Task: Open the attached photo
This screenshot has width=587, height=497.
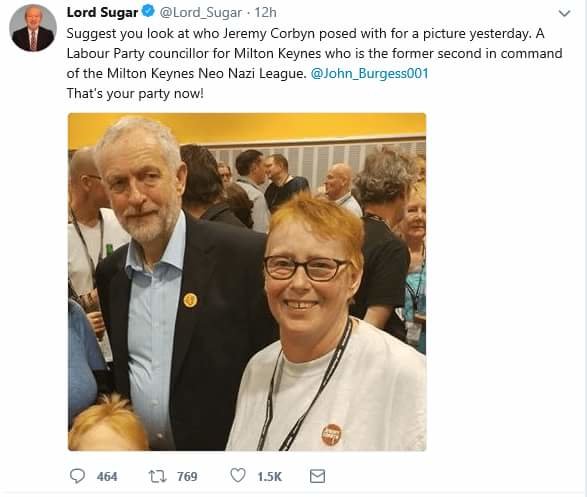Action: [247, 282]
